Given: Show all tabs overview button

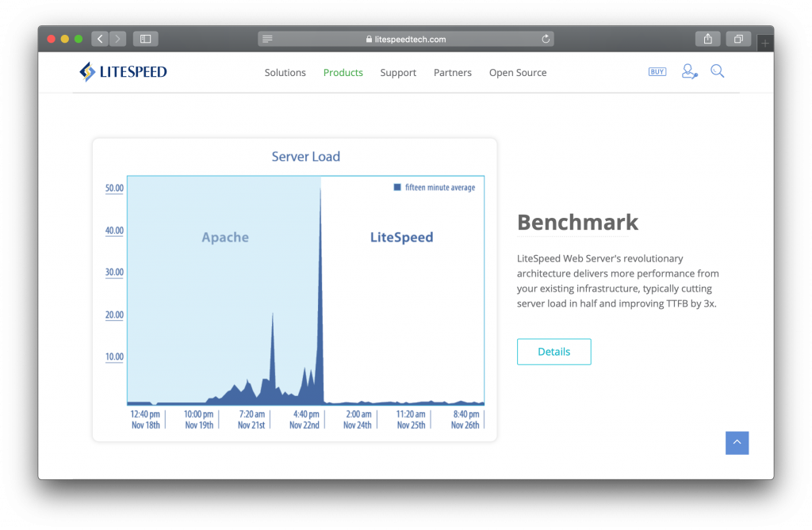Looking at the screenshot, I should tap(738, 39).
